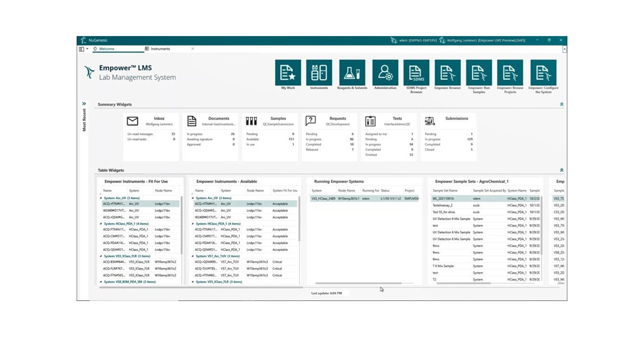
Task: Open the panel layout dropdown icon
Action: click(83, 49)
